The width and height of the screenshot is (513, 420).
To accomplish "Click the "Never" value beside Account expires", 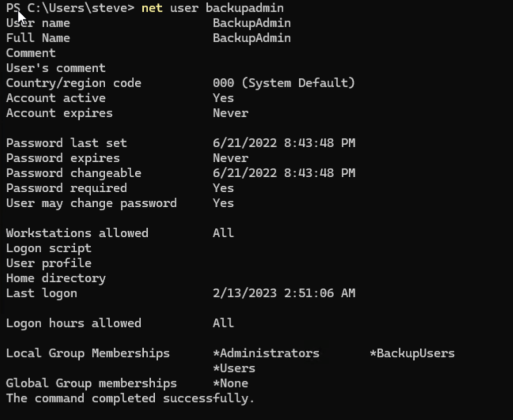I will click(230, 113).
